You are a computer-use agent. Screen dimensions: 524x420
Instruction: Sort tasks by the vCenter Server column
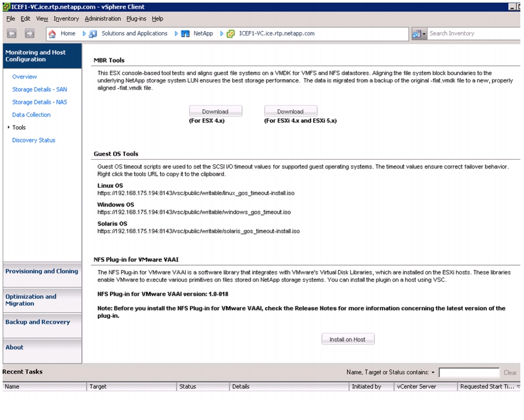coord(425,386)
